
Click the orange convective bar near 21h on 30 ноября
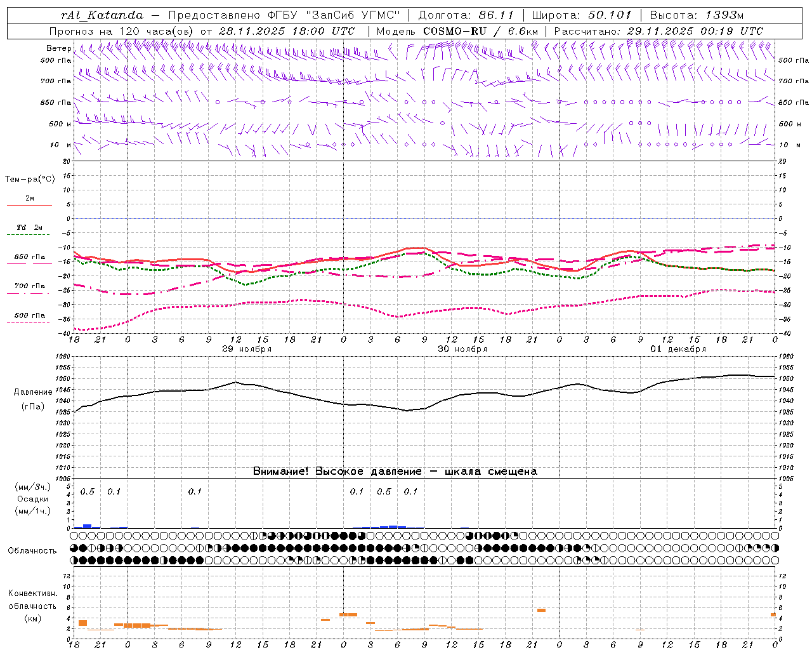(541, 610)
